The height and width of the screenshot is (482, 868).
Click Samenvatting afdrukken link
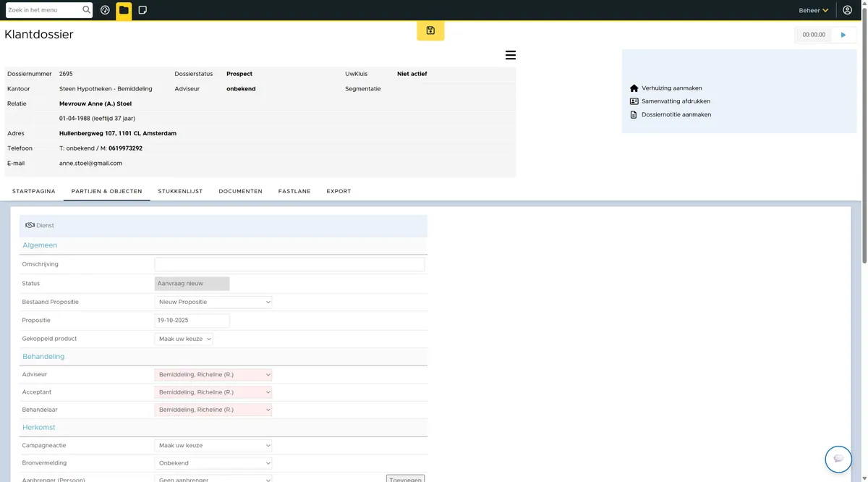pos(676,101)
